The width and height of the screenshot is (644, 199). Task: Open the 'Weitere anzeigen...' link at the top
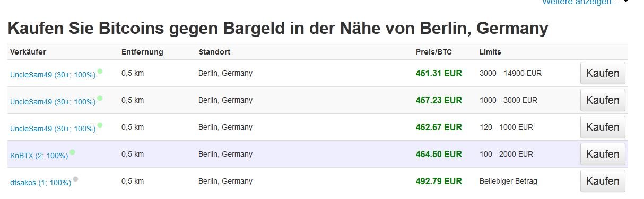(x=580, y=2)
